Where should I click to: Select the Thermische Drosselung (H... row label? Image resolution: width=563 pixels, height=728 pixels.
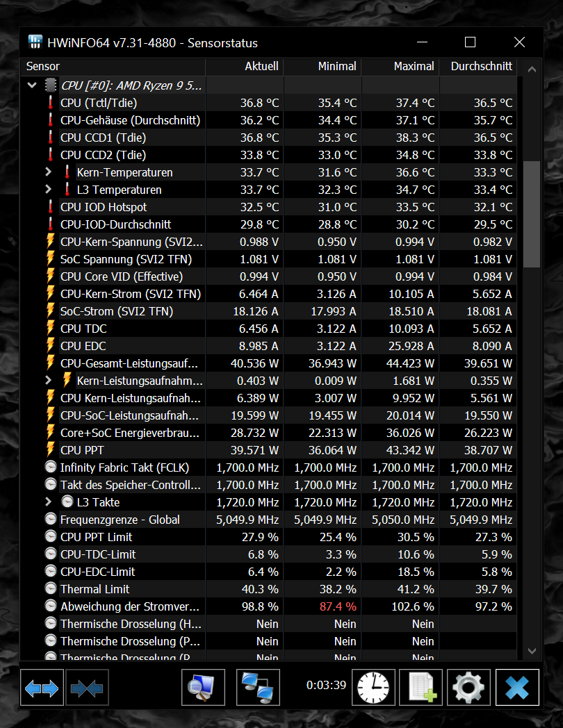point(131,624)
